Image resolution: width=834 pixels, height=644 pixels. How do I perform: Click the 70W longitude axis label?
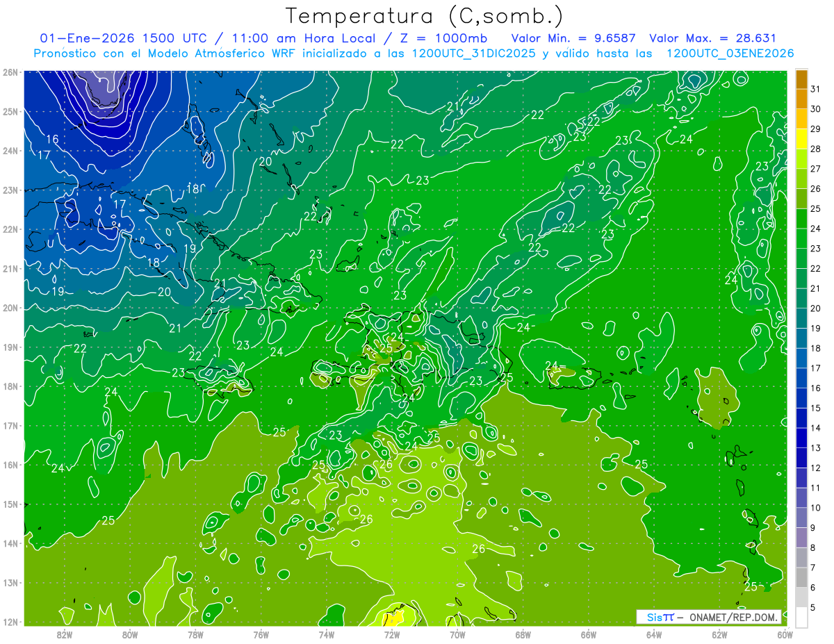coord(457,634)
